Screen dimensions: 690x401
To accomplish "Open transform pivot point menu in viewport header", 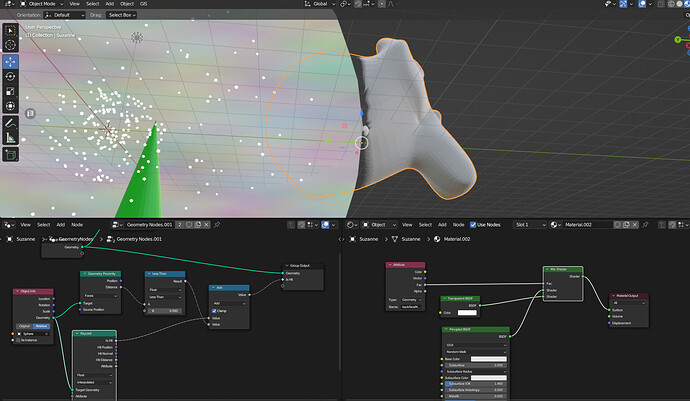I will [x=345, y=4].
